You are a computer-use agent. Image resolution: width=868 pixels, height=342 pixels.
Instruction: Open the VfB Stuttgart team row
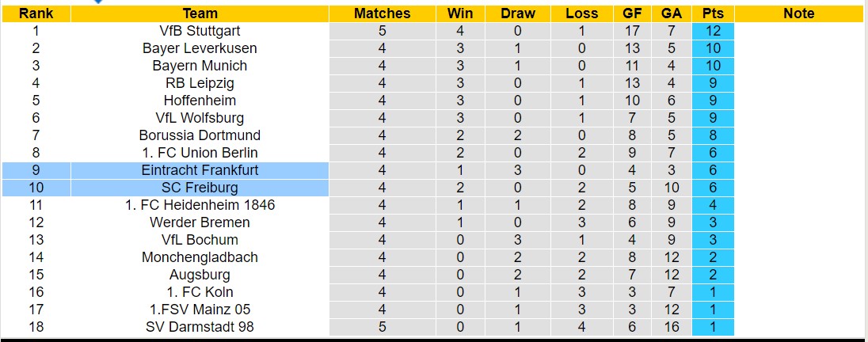[200, 31]
